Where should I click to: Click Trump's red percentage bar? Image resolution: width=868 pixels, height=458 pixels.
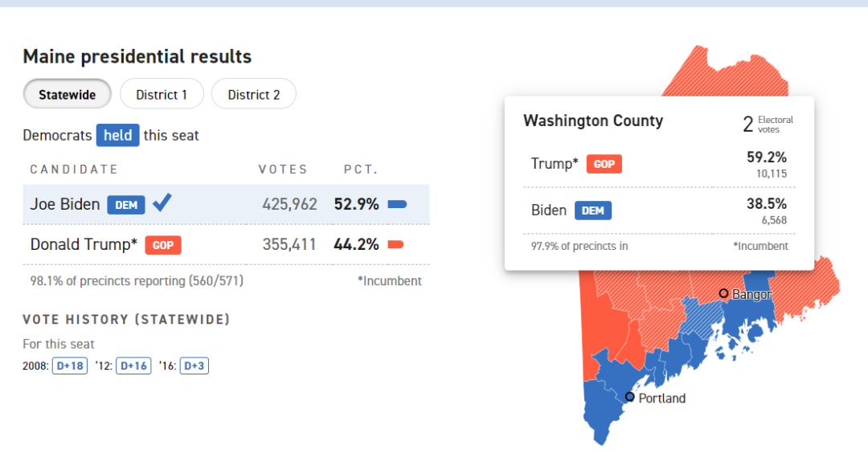(x=395, y=244)
